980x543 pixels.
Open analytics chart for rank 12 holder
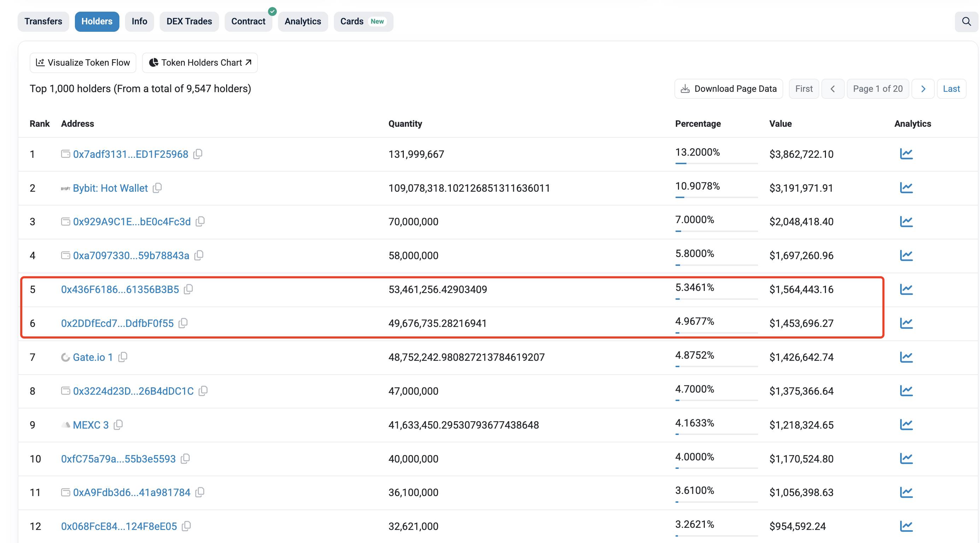(x=906, y=526)
